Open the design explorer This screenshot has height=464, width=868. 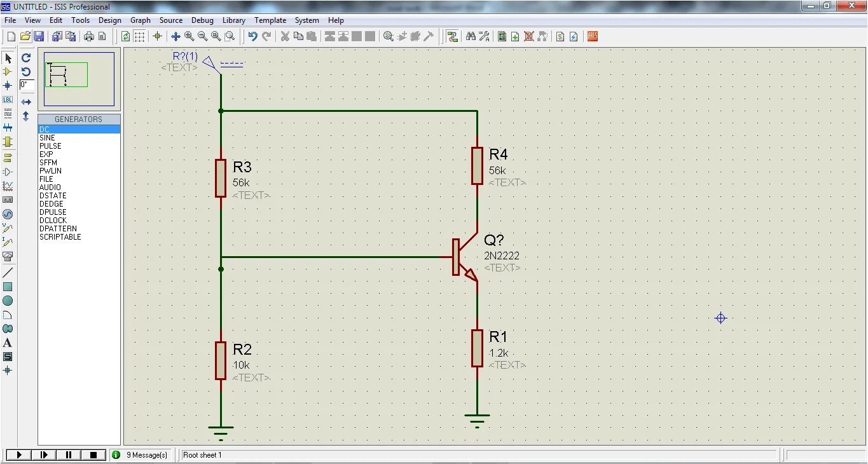[502, 37]
